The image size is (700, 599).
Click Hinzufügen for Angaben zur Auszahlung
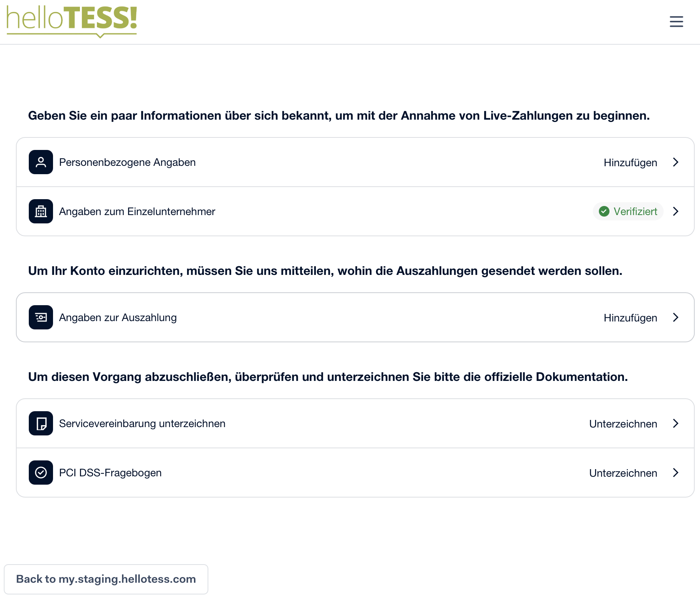tap(630, 318)
